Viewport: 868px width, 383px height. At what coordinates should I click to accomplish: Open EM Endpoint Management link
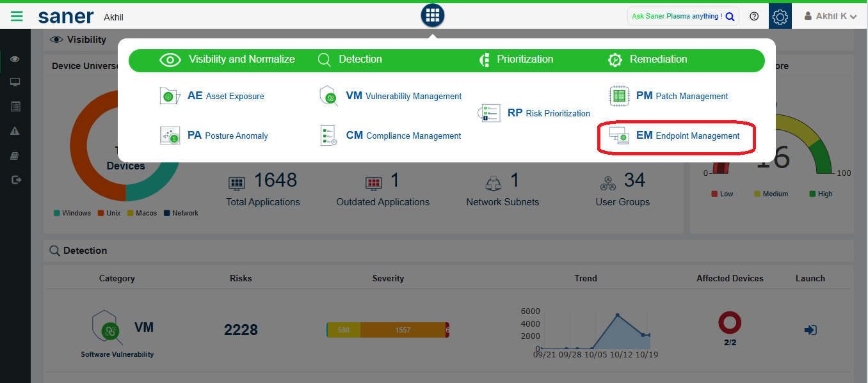point(688,136)
